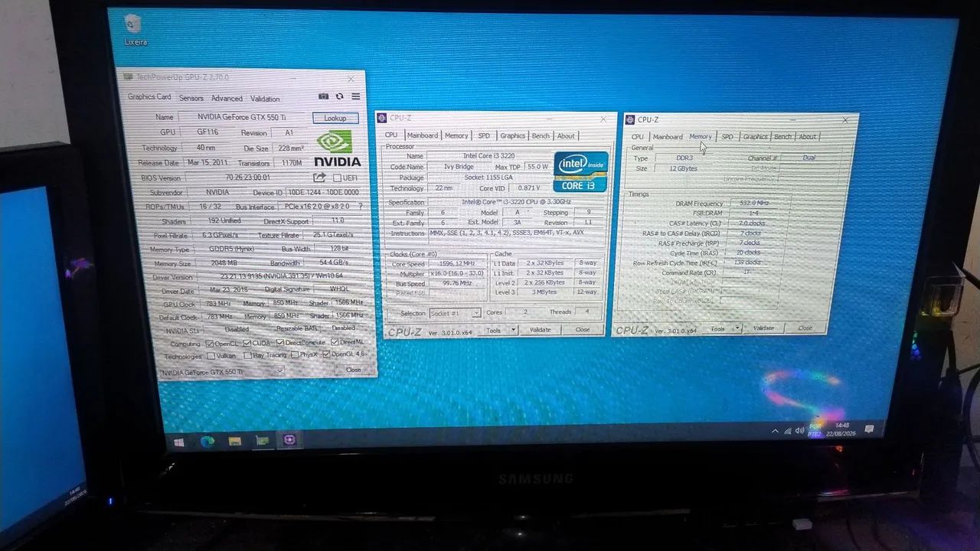Image resolution: width=980 pixels, height=551 pixels.
Task: Expand the Tools dropdown arrow in left CPU-Z
Action: (x=513, y=330)
